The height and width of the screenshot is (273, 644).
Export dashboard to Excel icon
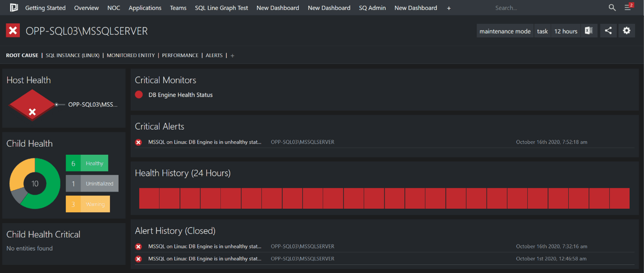[x=589, y=31]
